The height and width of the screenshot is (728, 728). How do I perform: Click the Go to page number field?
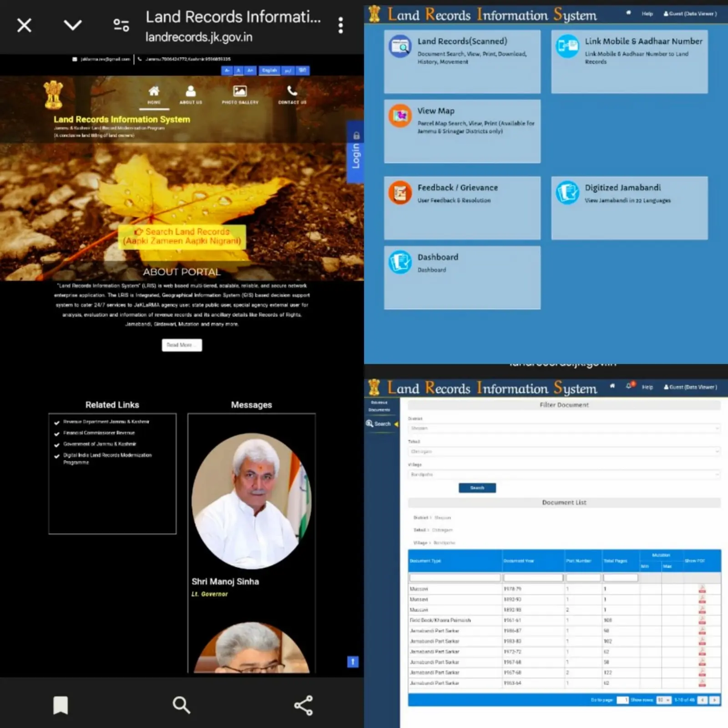click(x=622, y=700)
